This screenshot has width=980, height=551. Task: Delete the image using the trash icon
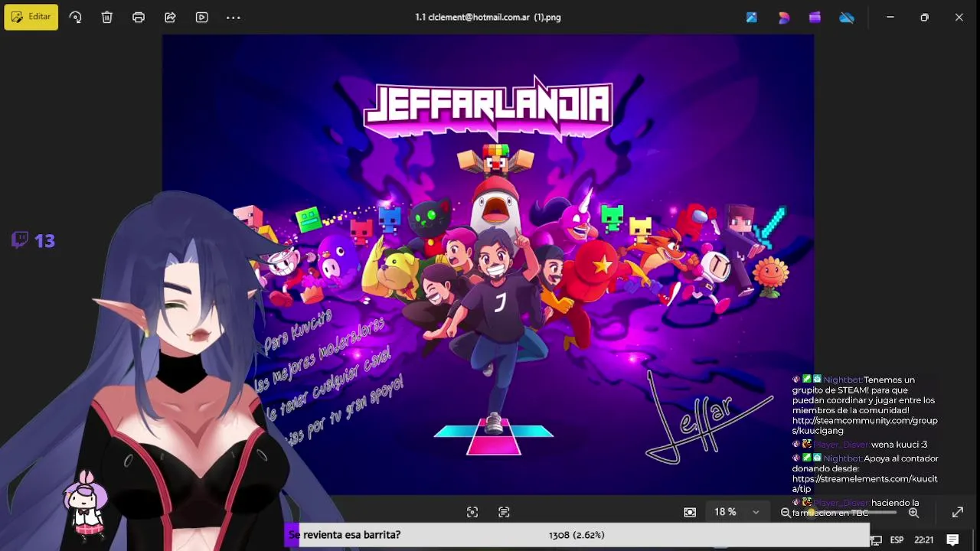point(107,17)
